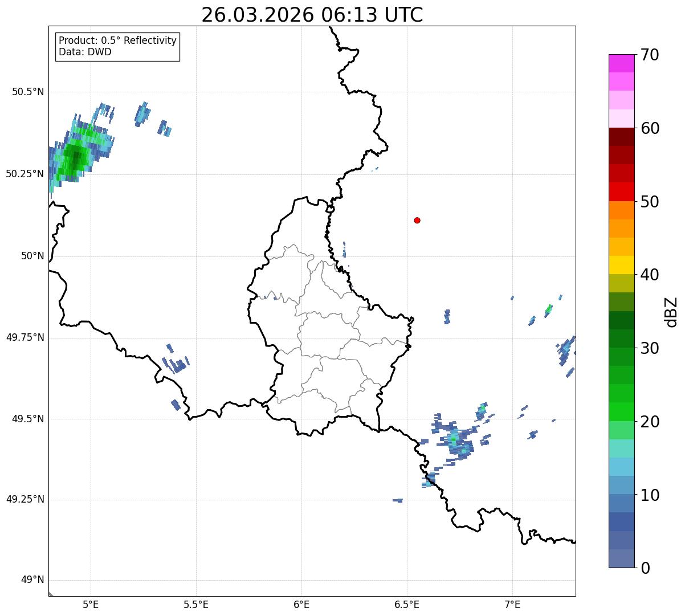
Task: Select the 'Product: 0.5° Reflectivity' text
Action: [x=117, y=41]
